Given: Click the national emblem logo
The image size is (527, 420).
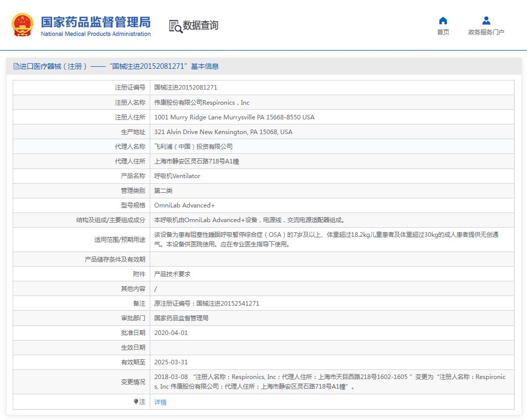Looking at the screenshot, I should point(23,25).
